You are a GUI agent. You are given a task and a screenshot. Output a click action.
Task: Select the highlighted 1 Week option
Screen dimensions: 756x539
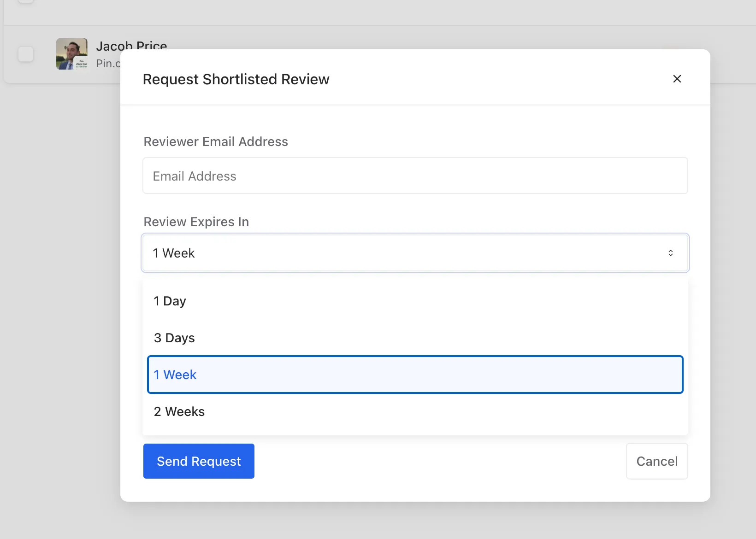click(x=415, y=375)
